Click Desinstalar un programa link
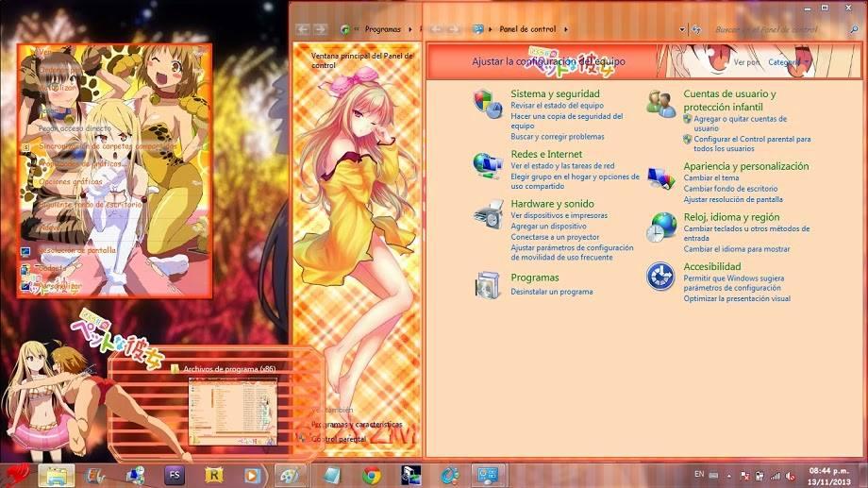 [551, 292]
